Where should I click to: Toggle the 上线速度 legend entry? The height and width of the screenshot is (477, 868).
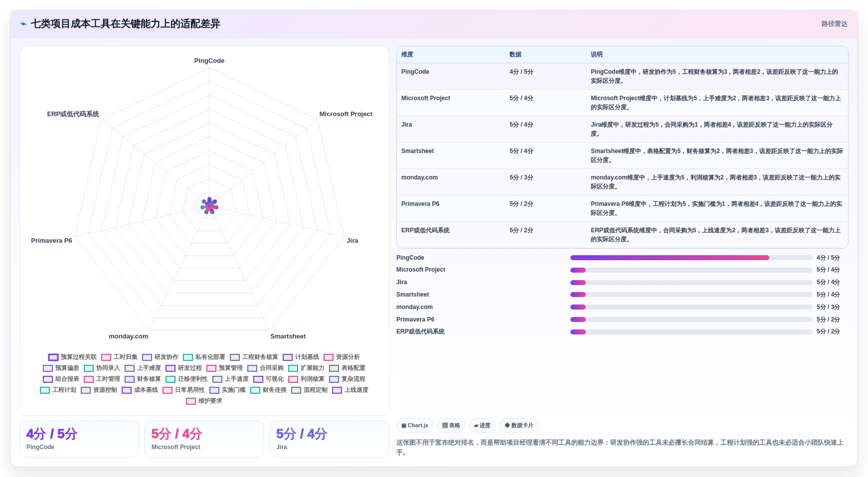(x=350, y=390)
